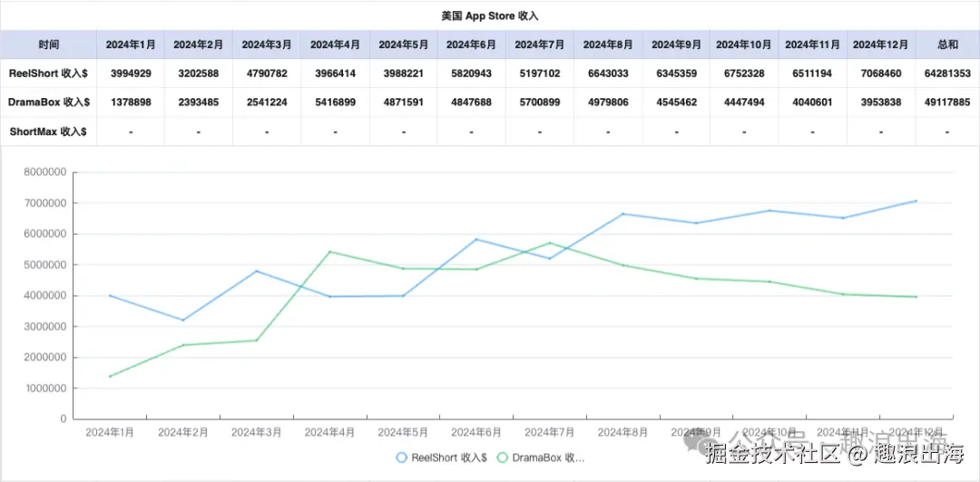Click the DramaBox 收入$ row label in table
The image size is (980, 482).
(49, 103)
